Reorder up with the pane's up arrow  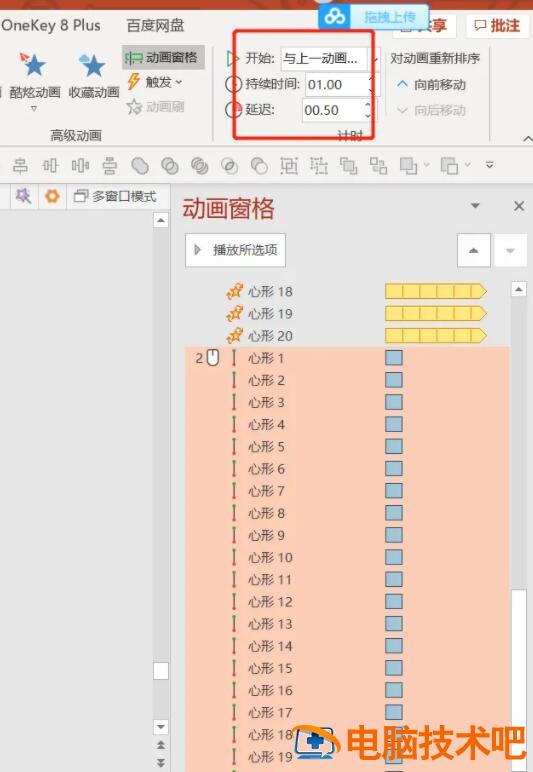(473, 250)
